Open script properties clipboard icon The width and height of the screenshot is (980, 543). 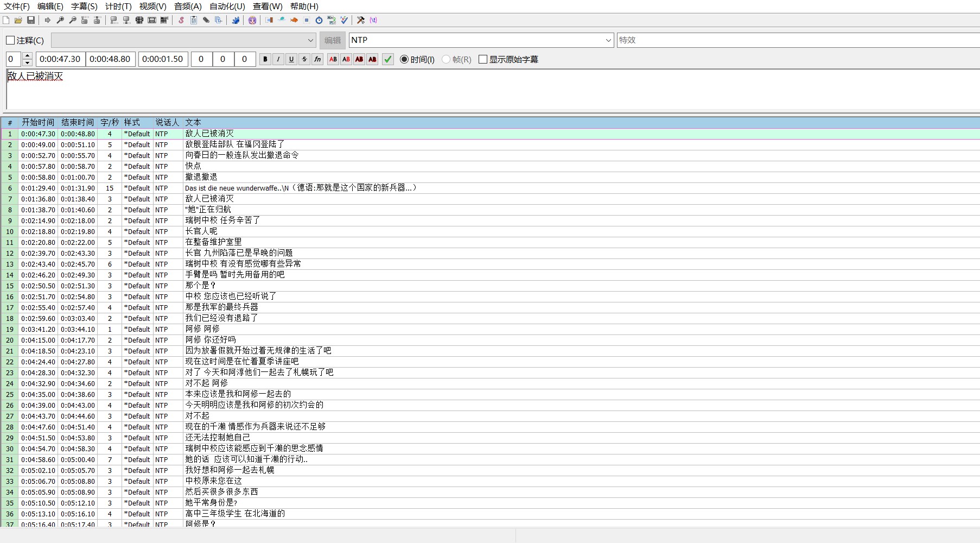click(x=194, y=20)
